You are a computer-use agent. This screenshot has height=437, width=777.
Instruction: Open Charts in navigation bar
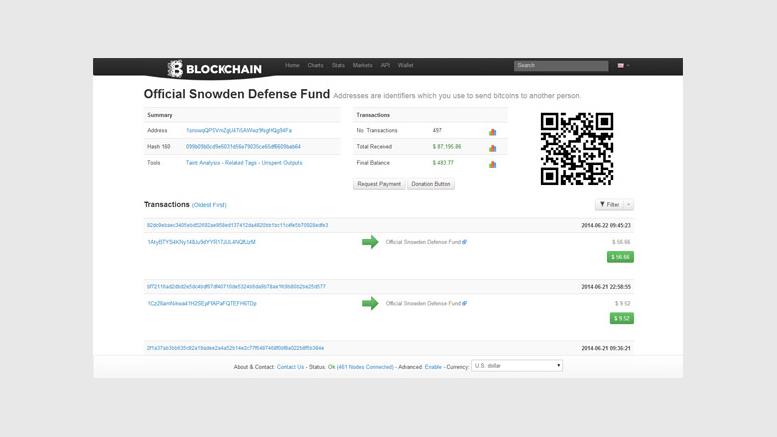point(315,65)
